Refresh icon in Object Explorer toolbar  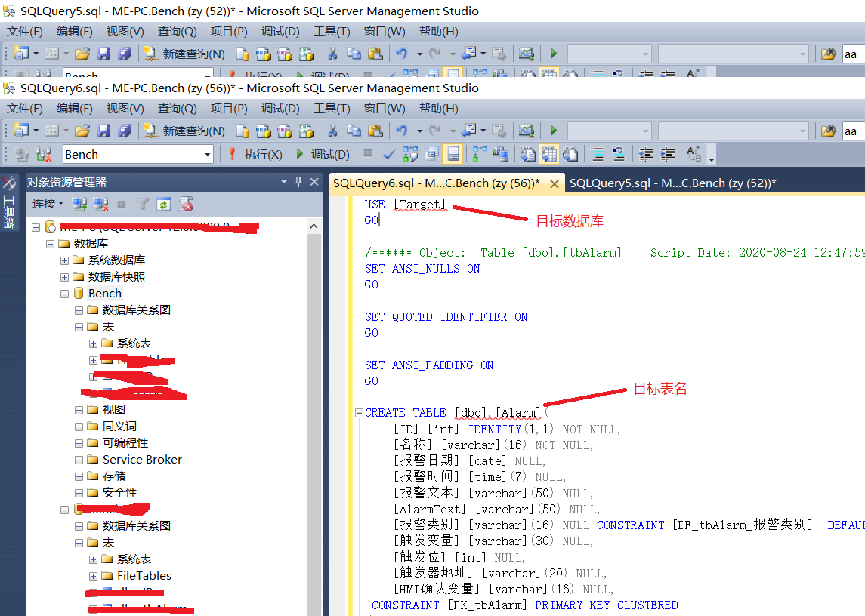164,205
